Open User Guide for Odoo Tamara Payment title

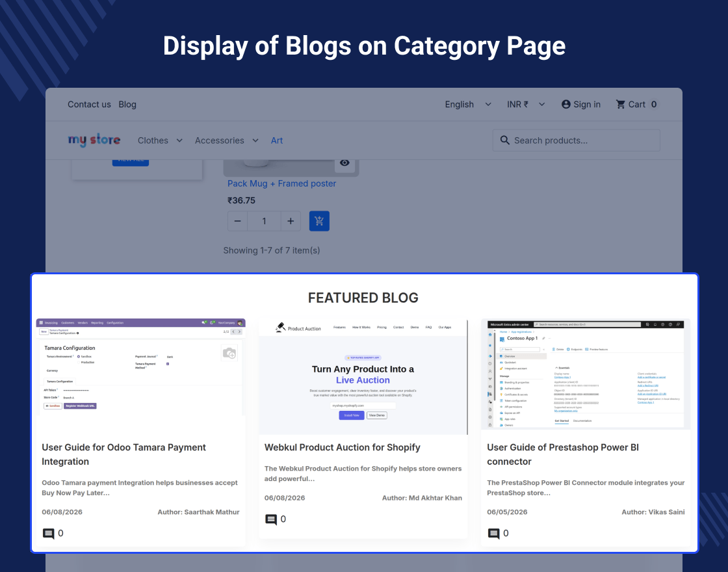[123, 454]
